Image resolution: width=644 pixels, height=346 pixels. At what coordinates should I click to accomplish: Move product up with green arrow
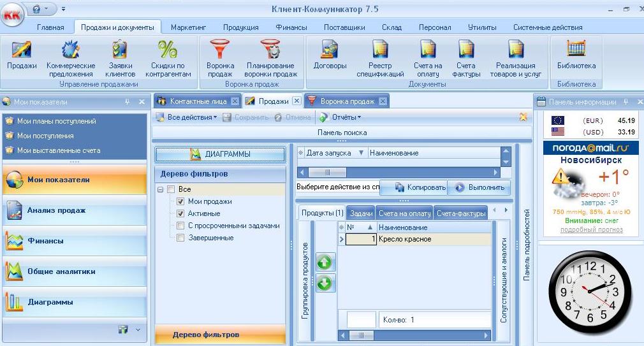click(325, 262)
